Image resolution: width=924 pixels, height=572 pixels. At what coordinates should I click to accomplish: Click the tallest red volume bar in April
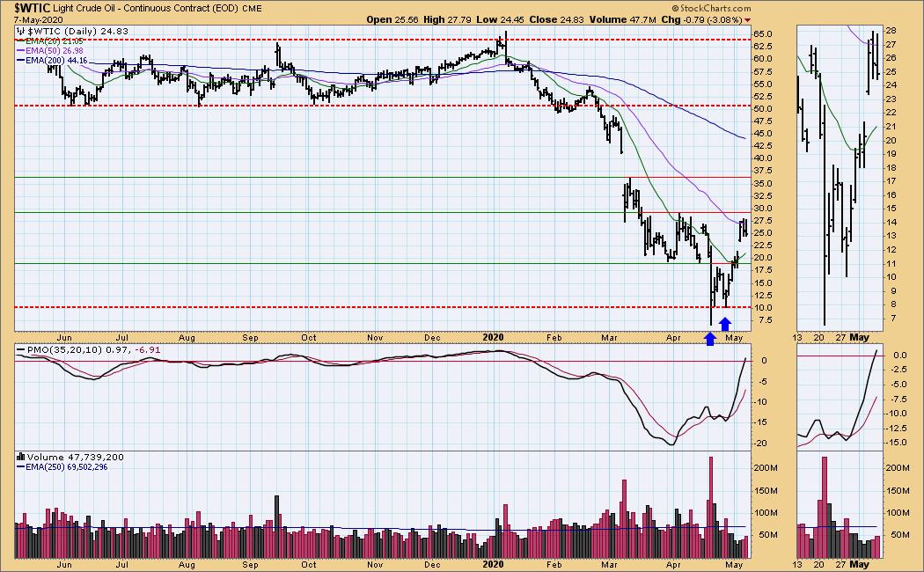(x=711, y=507)
